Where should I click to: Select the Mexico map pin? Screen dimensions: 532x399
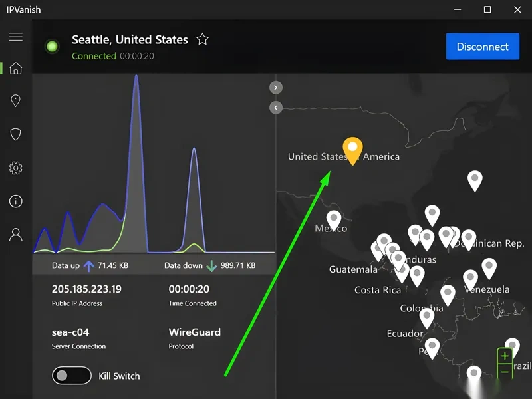[x=334, y=221]
